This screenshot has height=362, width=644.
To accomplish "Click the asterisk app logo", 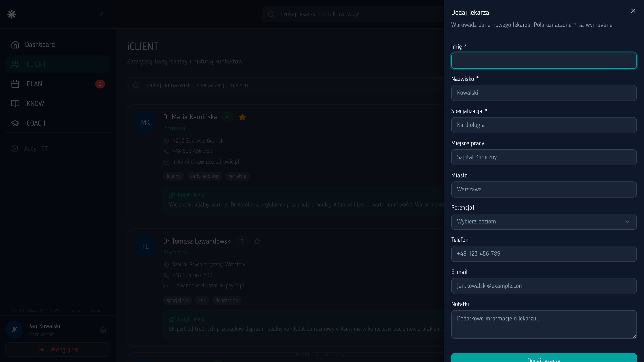I will coord(11,14).
